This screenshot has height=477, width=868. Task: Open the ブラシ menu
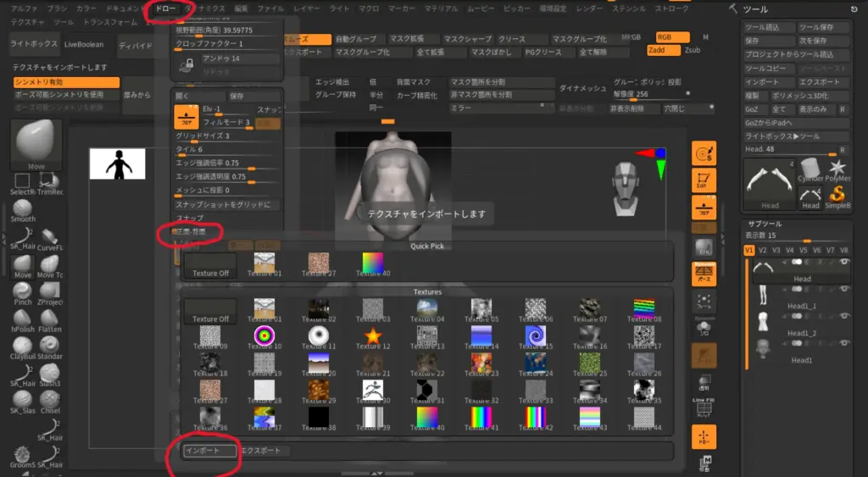(57, 8)
